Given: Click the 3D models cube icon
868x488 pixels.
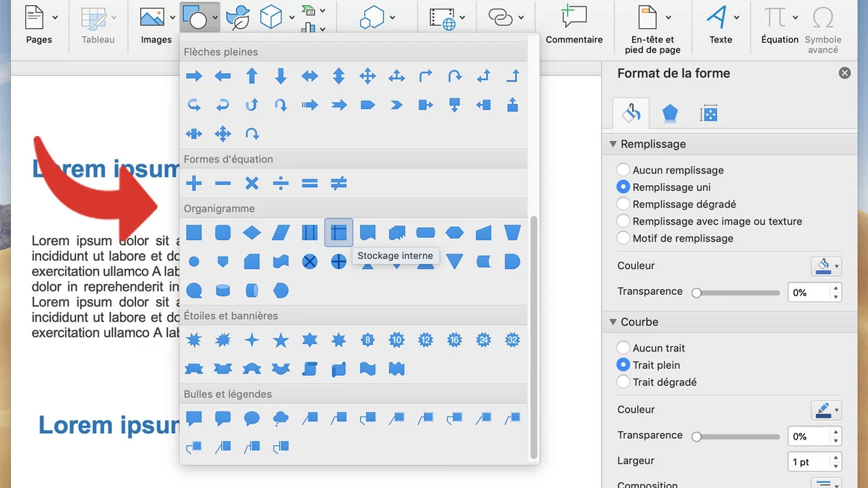Looking at the screenshot, I should click(271, 16).
